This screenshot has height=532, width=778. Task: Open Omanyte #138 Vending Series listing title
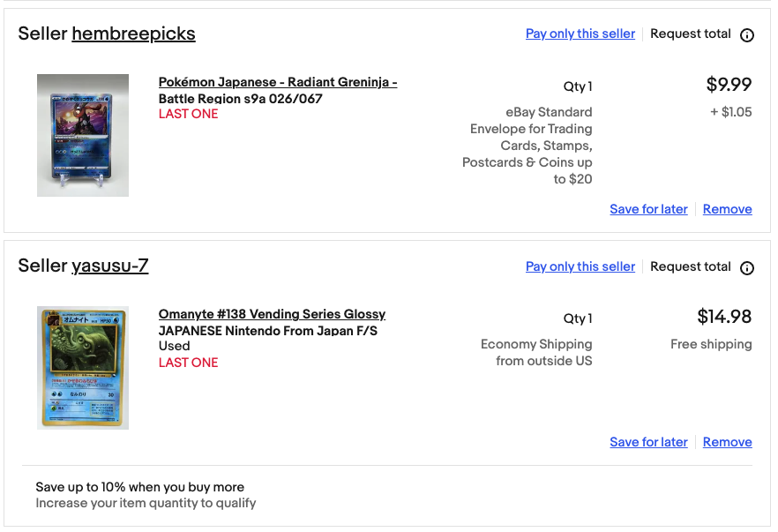pyautogui.click(x=272, y=322)
